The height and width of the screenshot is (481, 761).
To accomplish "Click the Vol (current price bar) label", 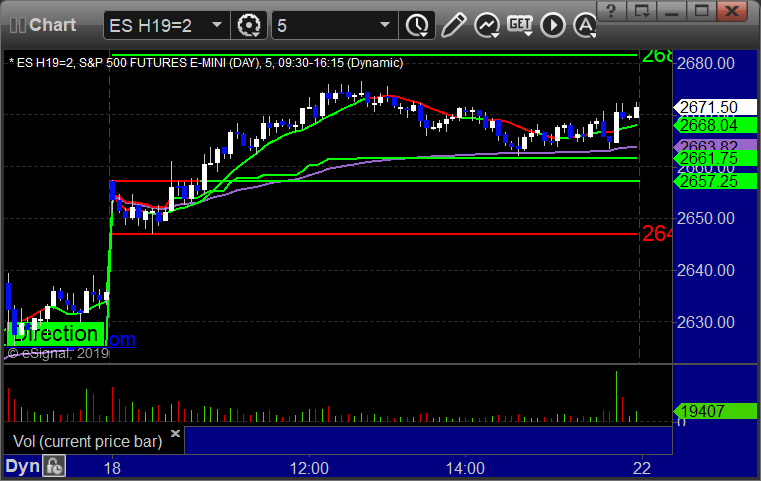I will 87,441.
